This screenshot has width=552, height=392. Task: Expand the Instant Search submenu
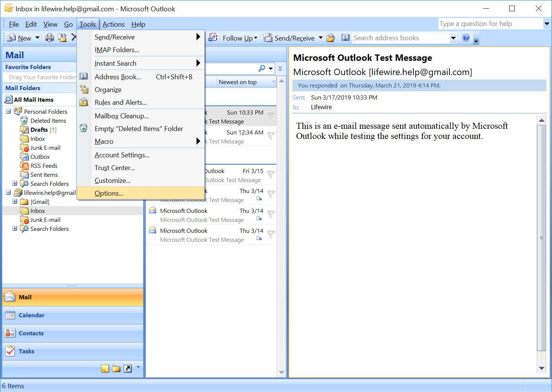(141, 63)
